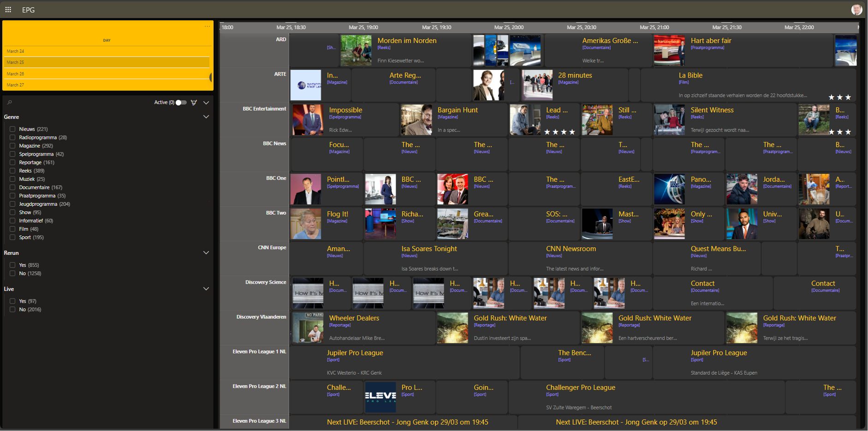The width and height of the screenshot is (868, 431).
Task: Check the Muziek genre checkbox
Action: click(12, 179)
